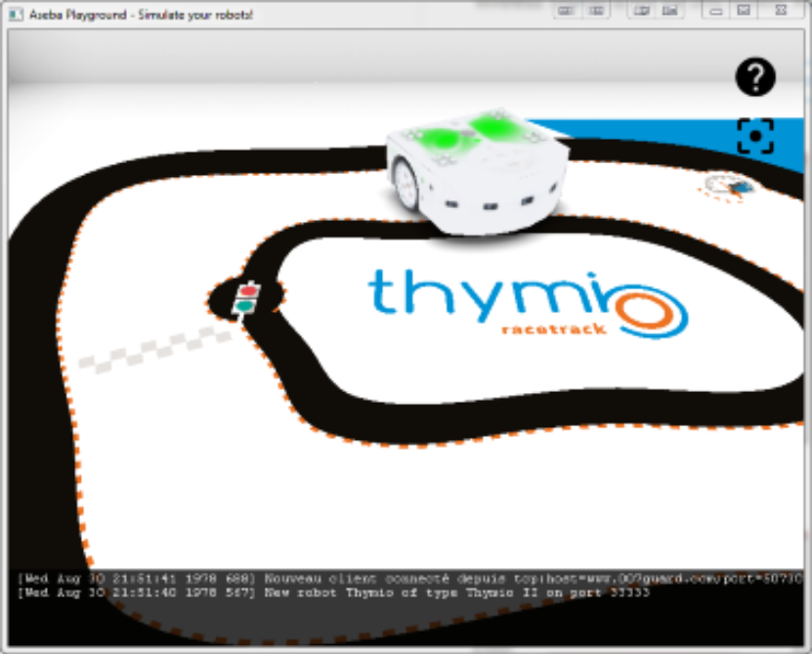Viewport: 812px width, 654px height.
Task: Click the Aseba Playground window title icon
Action: 16,14
